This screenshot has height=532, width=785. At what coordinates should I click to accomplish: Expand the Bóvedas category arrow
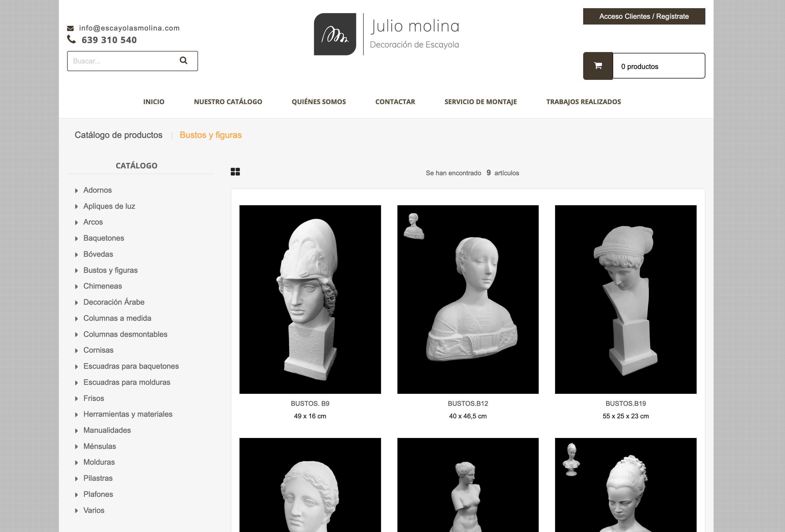click(76, 255)
